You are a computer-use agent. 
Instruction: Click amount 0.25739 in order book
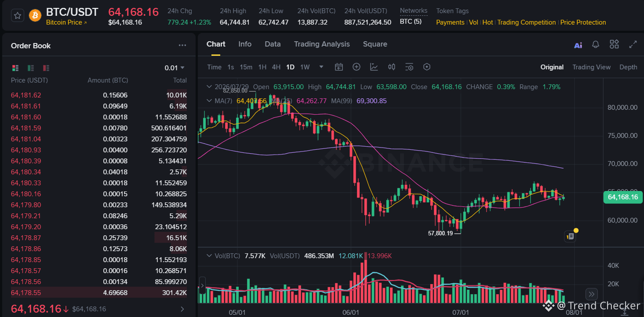[x=115, y=238]
